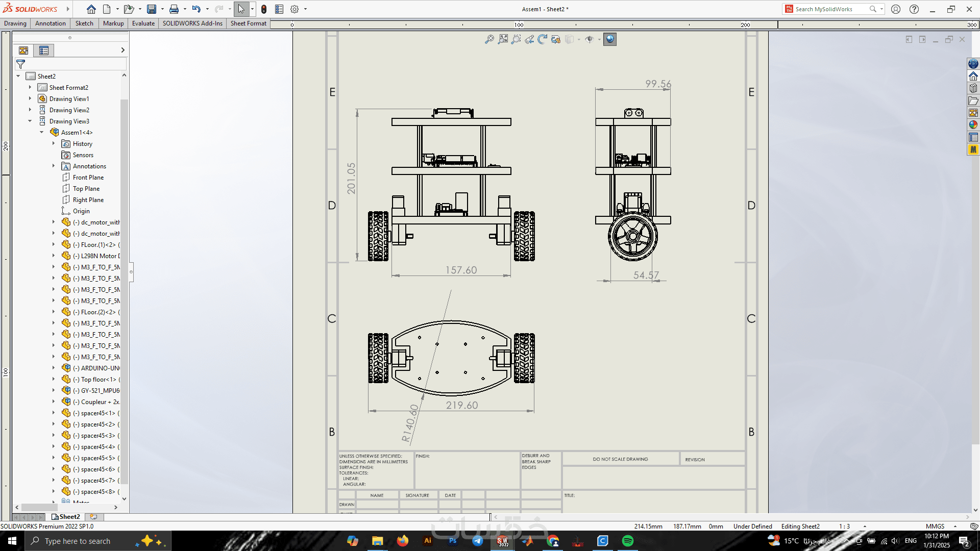Toggle the Hide/Show Items eye icon
Viewport: 980px width, 551px height.
click(589, 39)
